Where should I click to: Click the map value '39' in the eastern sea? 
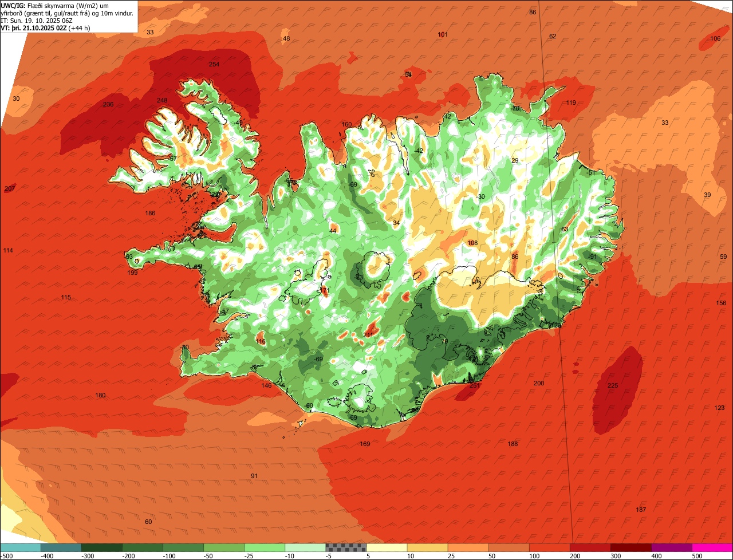pos(707,195)
